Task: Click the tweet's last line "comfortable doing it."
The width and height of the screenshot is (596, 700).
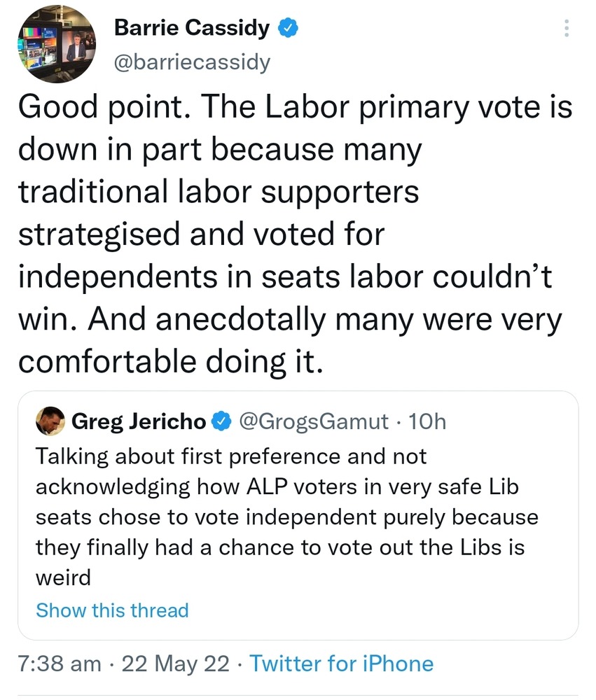Action: pos(171,363)
